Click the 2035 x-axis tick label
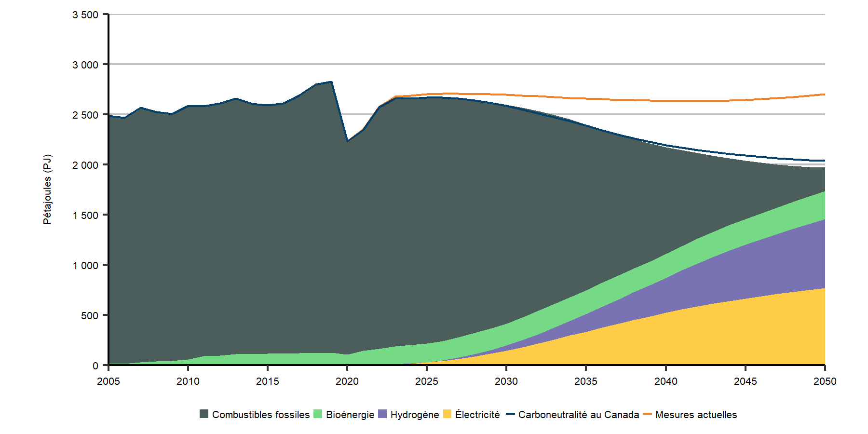 pyautogui.click(x=586, y=381)
